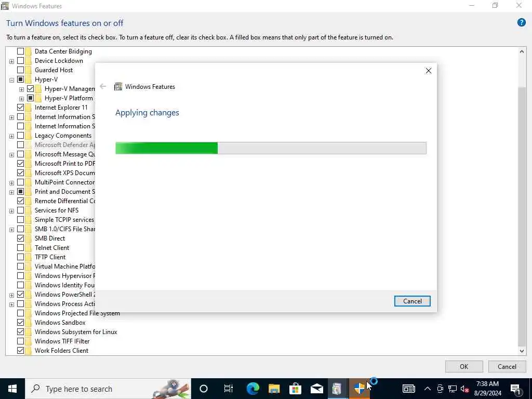Uncheck Internet Explorer 11
The image size is (532, 399).
click(x=20, y=107)
